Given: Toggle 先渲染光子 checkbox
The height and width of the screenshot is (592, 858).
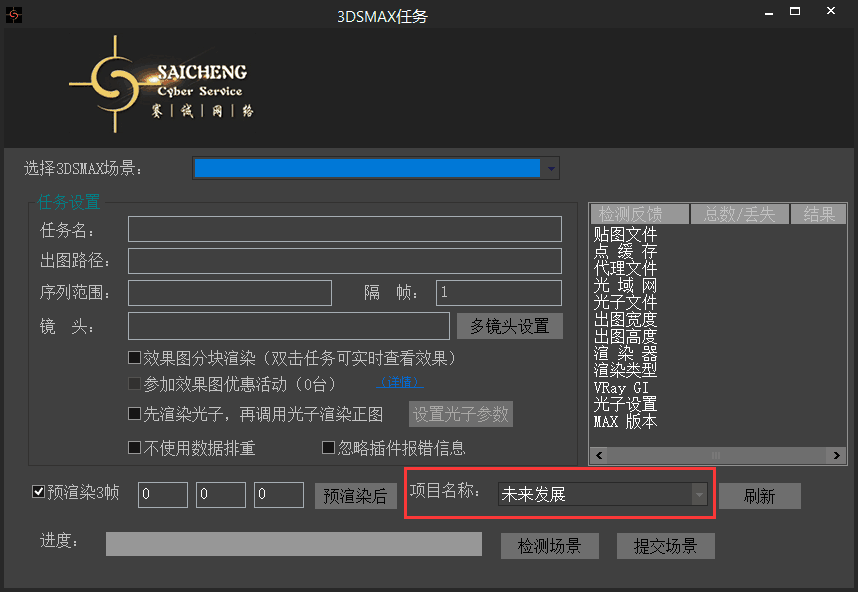Looking at the screenshot, I should point(135,414).
